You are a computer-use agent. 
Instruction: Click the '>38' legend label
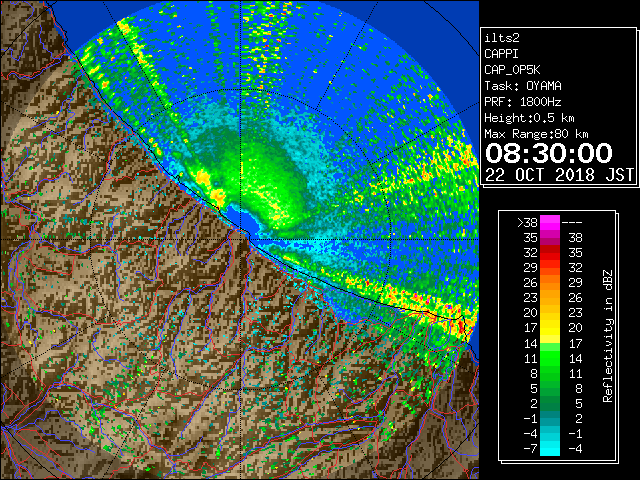(x=528, y=222)
